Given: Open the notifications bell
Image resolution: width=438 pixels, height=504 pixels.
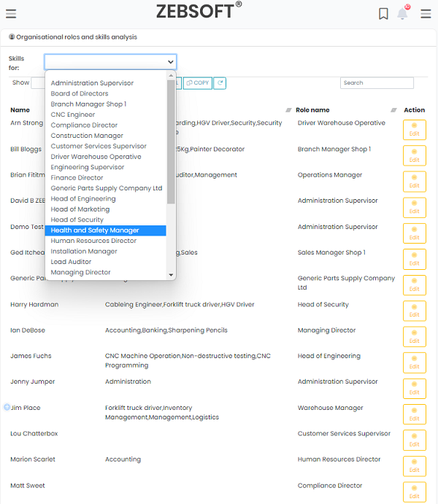Looking at the screenshot, I should [x=403, y=13].
